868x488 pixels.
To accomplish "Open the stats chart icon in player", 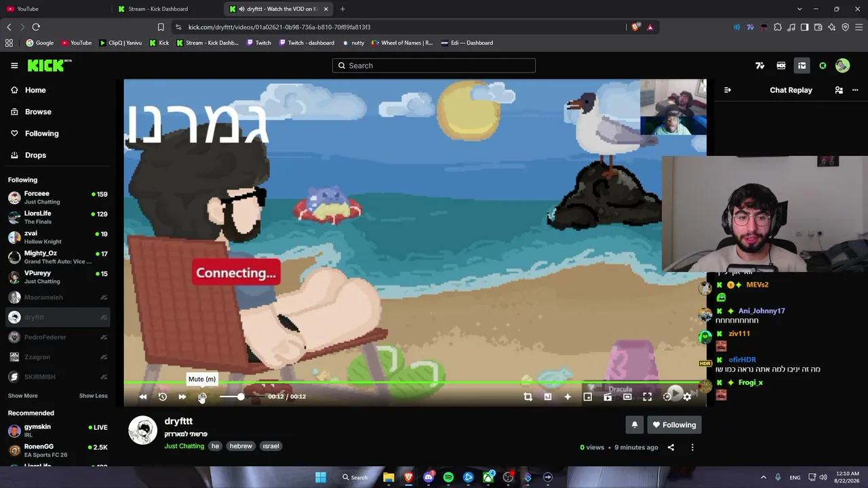I will (x=548, y=396).
